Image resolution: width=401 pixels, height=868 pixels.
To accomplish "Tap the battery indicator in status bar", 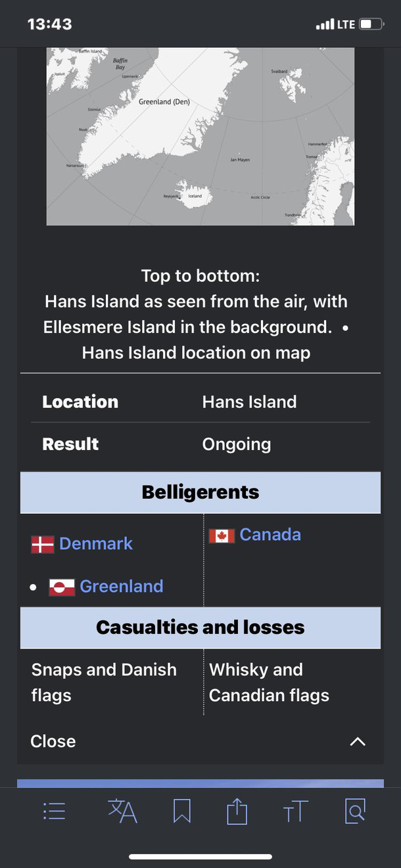I will point(371,24).
